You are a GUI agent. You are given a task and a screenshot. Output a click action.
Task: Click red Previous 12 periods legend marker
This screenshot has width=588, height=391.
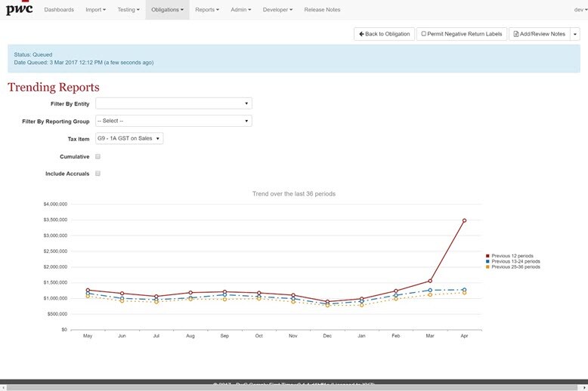point(487,256)
